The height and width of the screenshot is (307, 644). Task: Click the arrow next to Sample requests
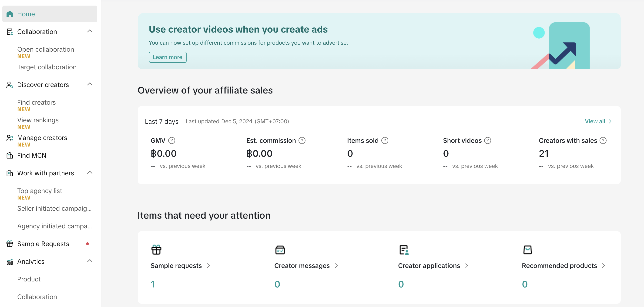coord(208,266)
